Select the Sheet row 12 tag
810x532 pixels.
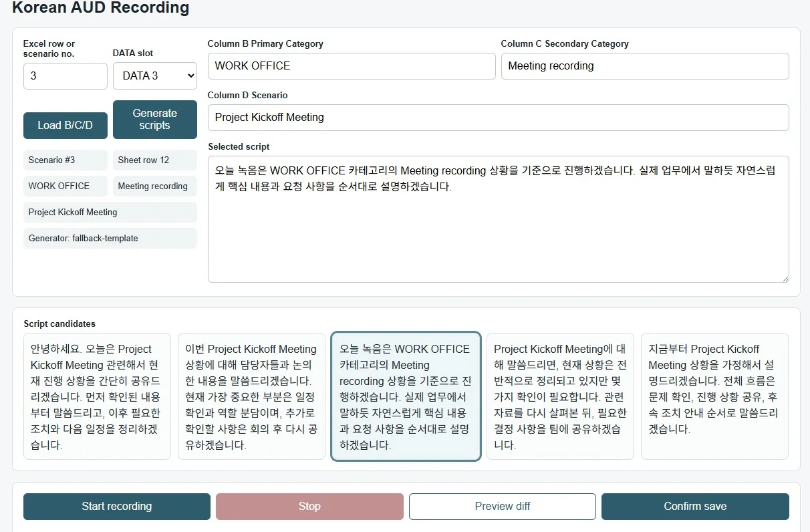coord(155,160)
